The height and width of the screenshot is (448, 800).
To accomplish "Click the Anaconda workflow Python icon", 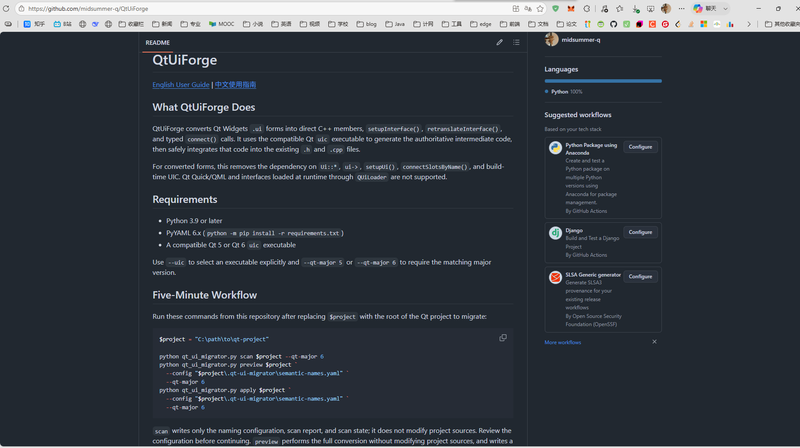I will 556,148.
